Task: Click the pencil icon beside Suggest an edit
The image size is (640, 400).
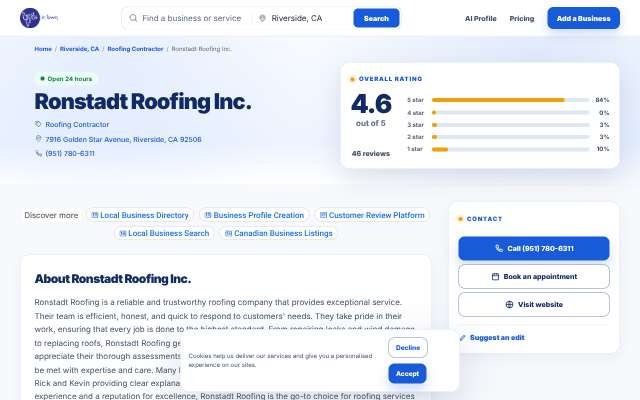Action: (x=462, y=338)
